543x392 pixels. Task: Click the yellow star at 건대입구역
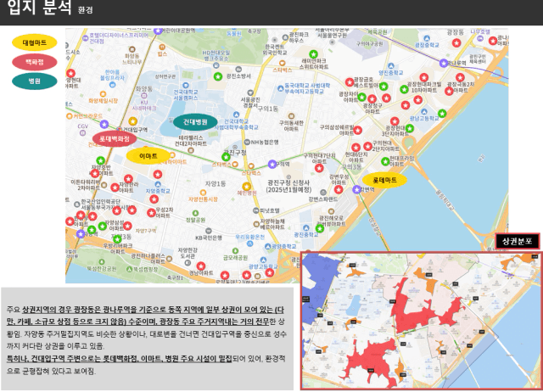(x=133, y=121)
